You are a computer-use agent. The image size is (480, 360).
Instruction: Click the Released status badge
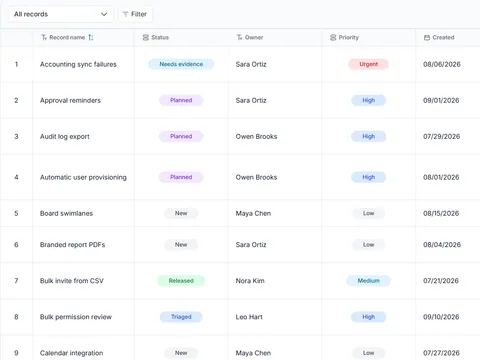point(181,281)
